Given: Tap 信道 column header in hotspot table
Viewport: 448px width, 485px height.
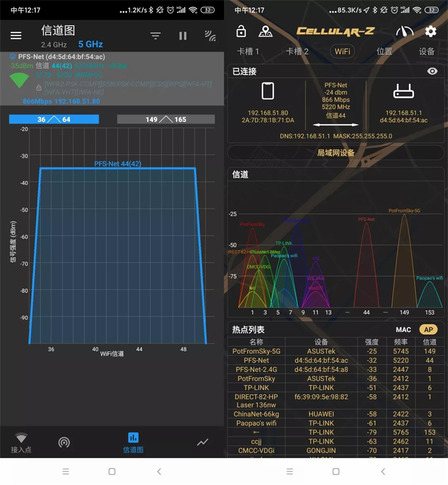Looking at the screenshot, I should point(429,342).
